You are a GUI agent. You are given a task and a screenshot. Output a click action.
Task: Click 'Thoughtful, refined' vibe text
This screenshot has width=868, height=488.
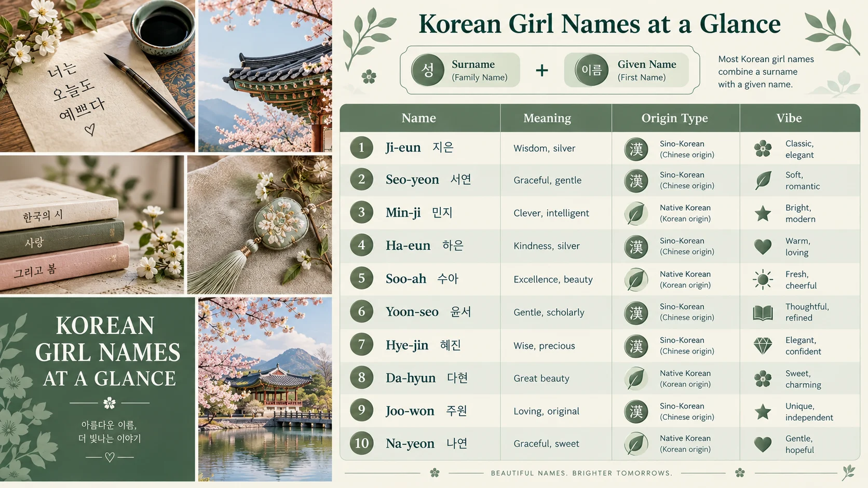click(x=807, y=312)
